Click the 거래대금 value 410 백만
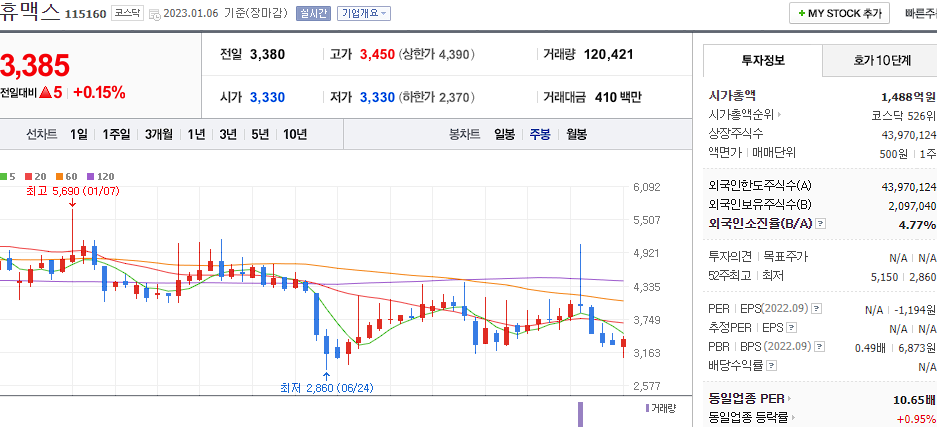The height and width of the screenshot is (427, 937). coord(618,97)
